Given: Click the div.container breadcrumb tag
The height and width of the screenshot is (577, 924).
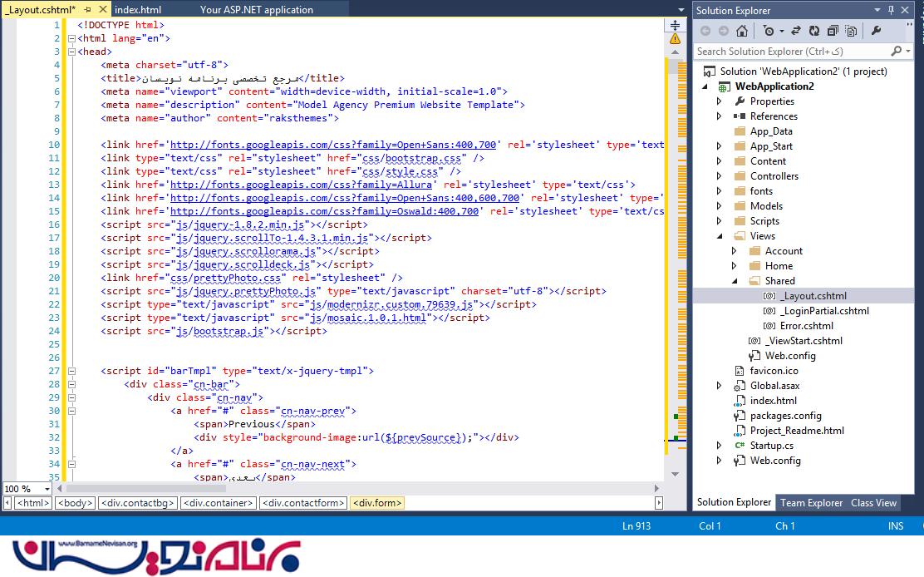Looking at the screenshot, I should (x=218, y=503).
